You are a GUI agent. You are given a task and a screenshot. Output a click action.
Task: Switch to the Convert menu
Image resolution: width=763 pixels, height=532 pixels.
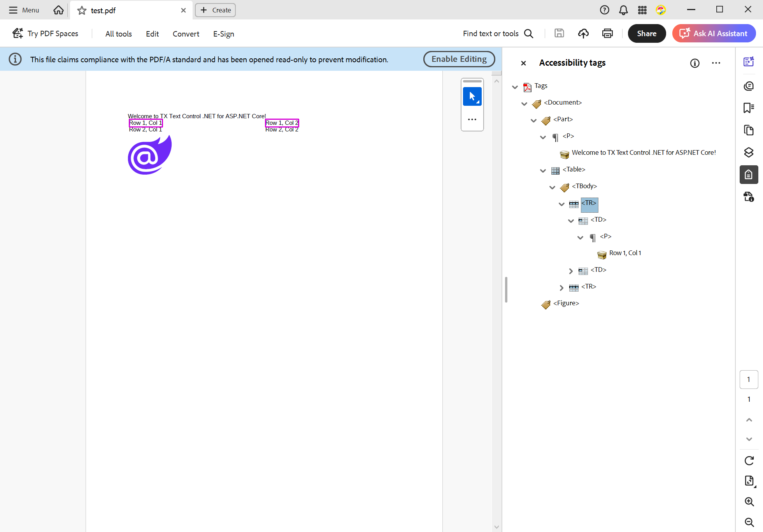pos(186,34)
